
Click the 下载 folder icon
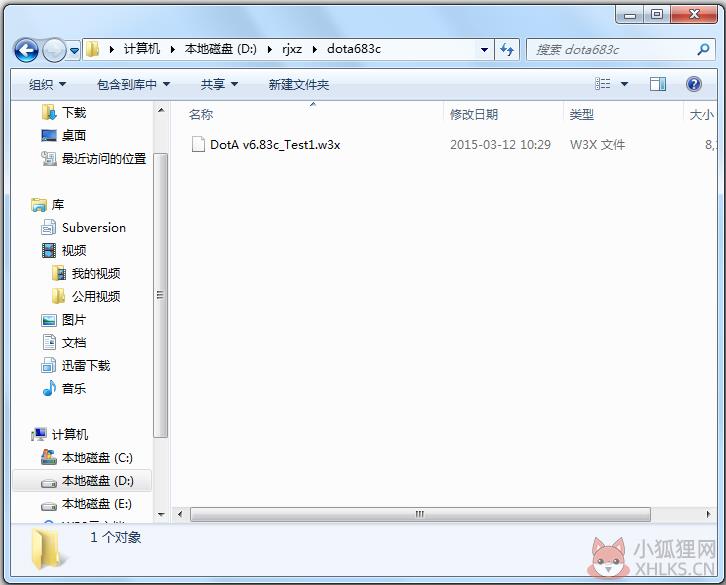(x=49, y=113)
